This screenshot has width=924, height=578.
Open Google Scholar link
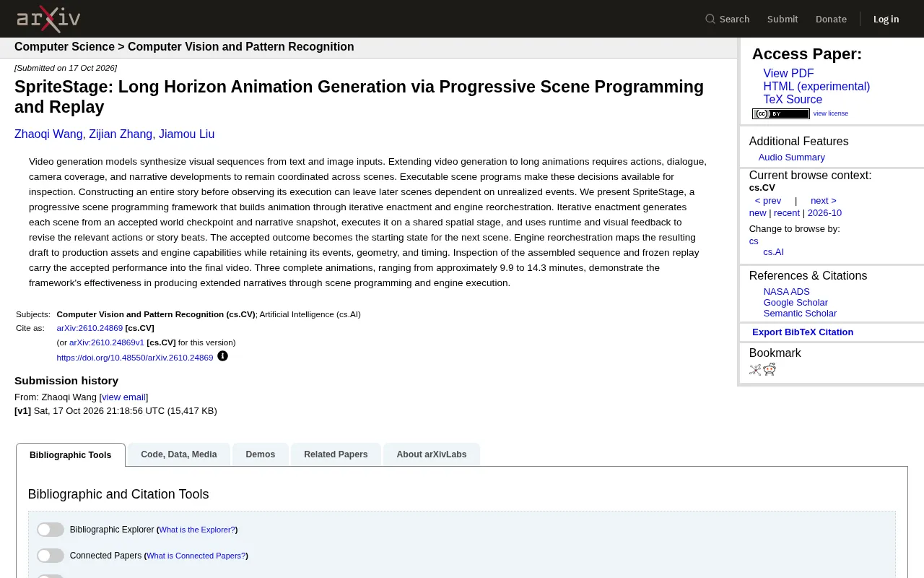796,303
